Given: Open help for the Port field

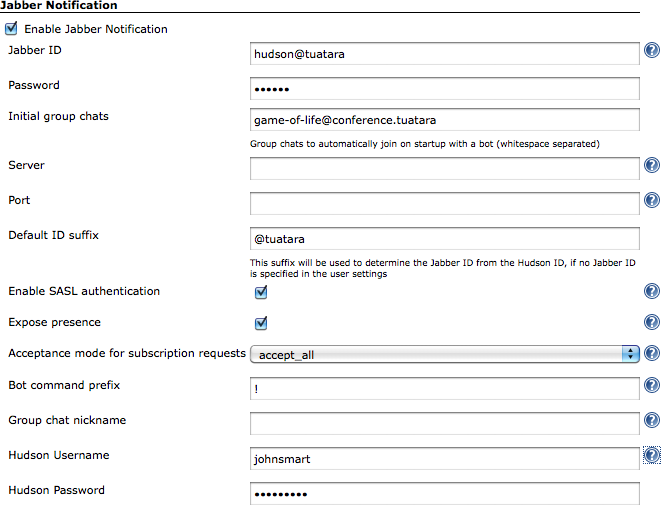Looking at the screenshot, I should (652, 200).
